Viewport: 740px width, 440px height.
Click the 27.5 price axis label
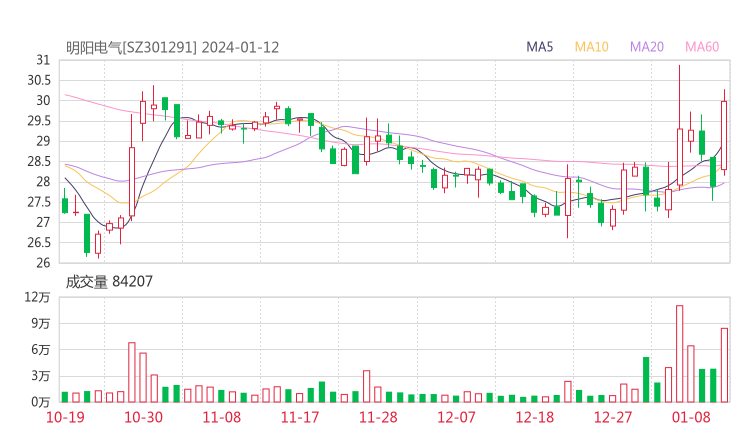pyautogui.click(x=39, y=202)
